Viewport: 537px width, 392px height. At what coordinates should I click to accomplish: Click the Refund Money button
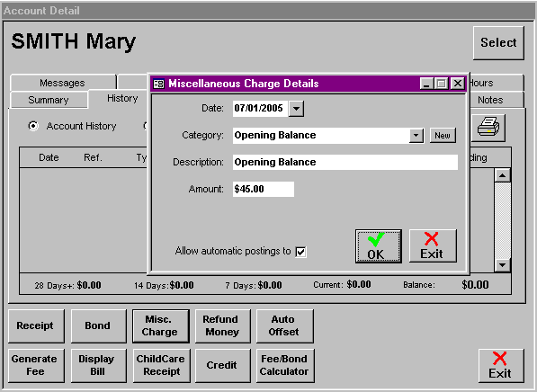coord(222,325)
